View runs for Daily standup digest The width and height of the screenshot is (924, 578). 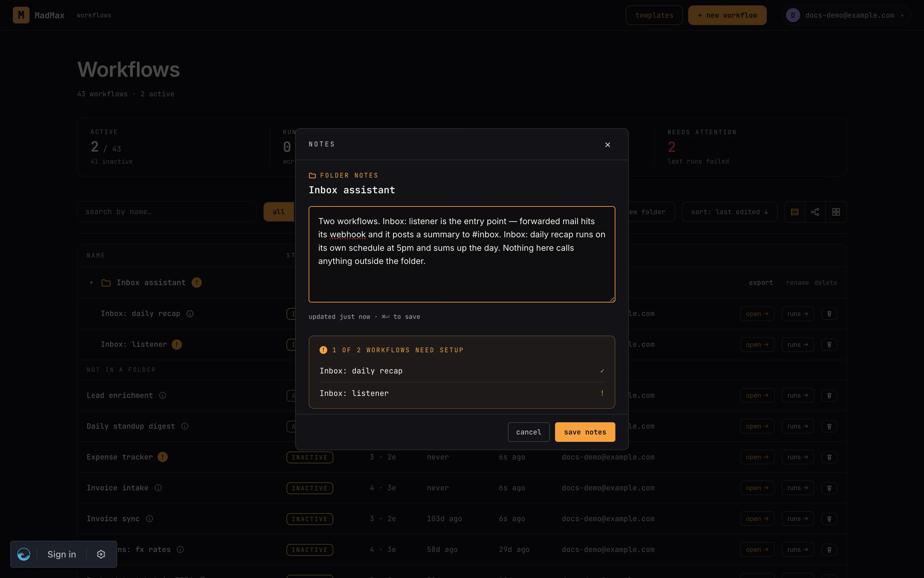(x=797, y=426)
